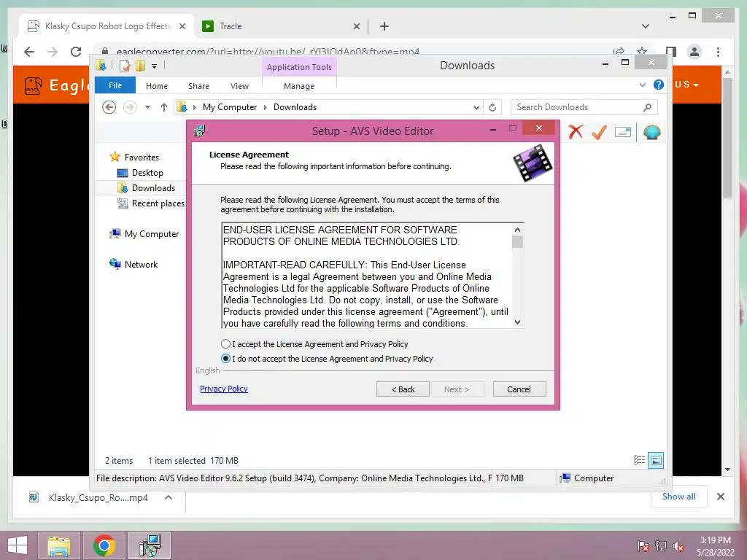747x560 pixels.
Task: Select 'I do not accept the License Agreement' option
Action: (x=226, y=359)
